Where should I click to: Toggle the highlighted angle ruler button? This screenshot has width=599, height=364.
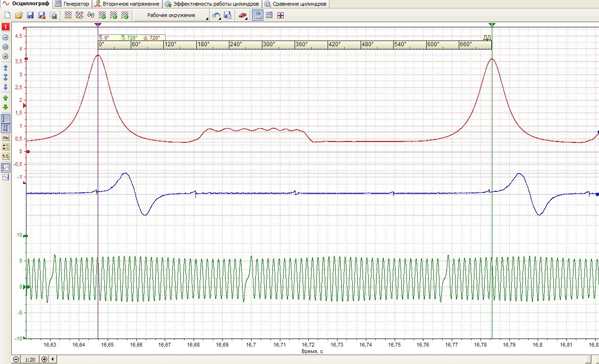(x=258, y=16)
